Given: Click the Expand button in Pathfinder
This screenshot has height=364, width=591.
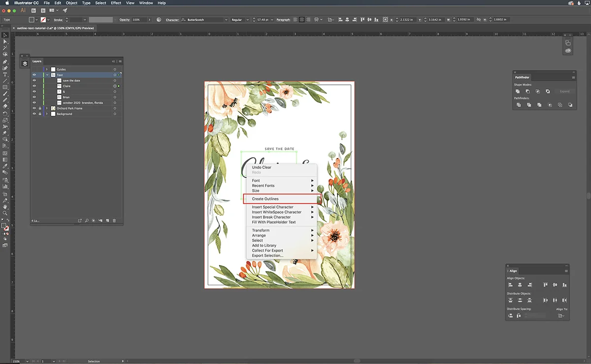Looking at the screenshot, I should (x=564, y=92).
